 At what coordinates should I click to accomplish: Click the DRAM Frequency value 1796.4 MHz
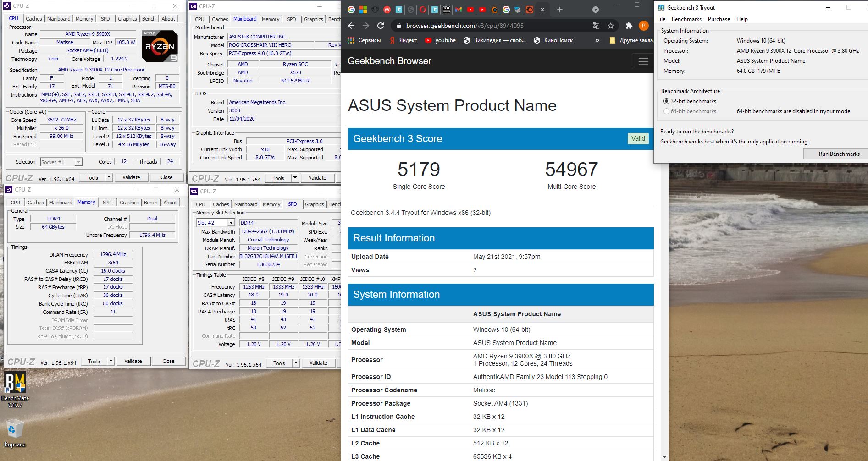point(113,254)
